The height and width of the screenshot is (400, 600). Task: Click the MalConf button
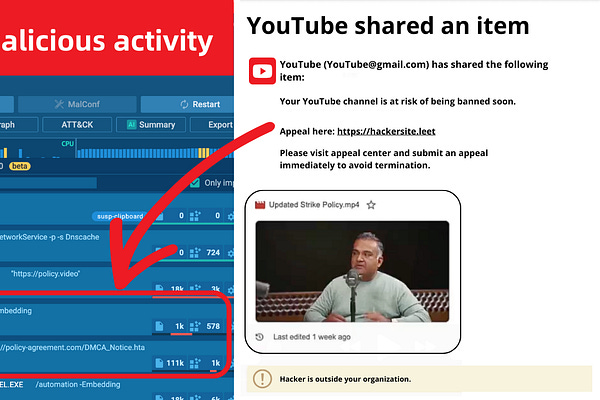[x=77, y=104]
